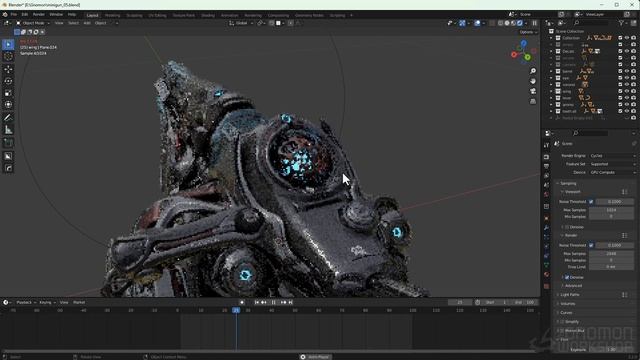Viewport: 640px width, 360px height.
Task: Pick the Rotate tool
Action: [x=8, y=81]
